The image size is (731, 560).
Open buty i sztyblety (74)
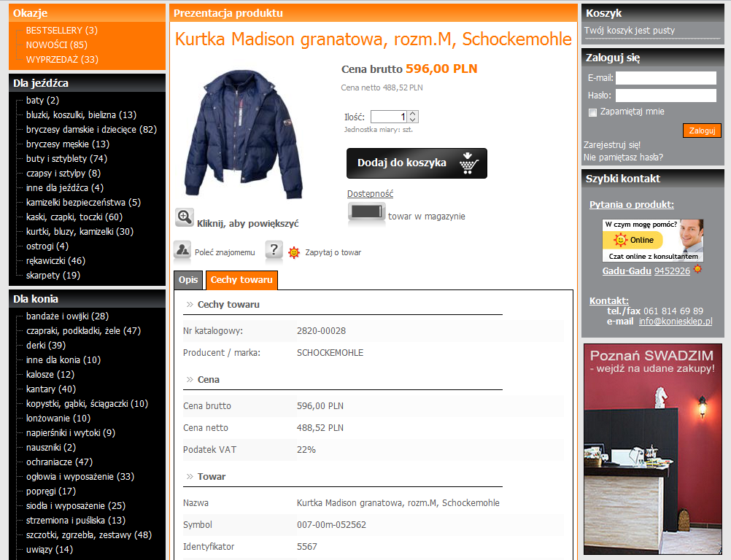pos(66,158)
